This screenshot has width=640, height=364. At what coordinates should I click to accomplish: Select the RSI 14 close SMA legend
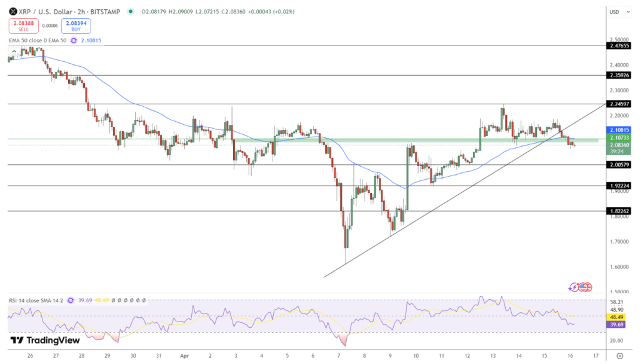pos(36,300)
